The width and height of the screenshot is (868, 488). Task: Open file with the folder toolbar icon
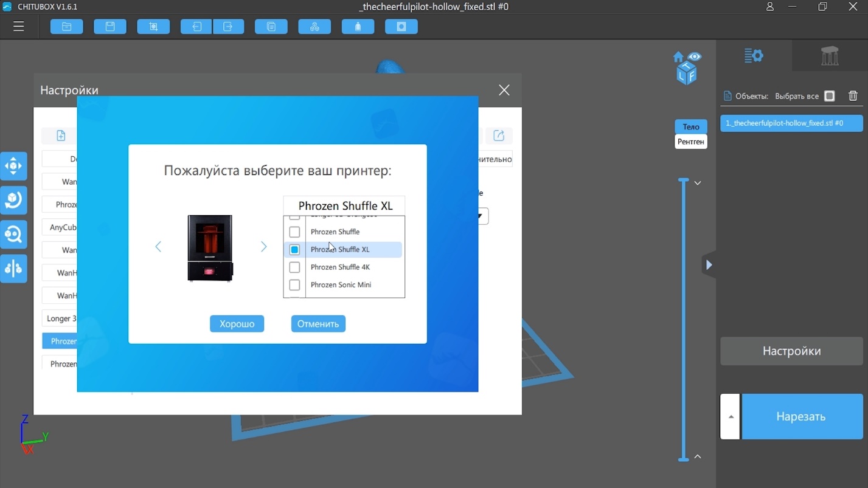67,27
